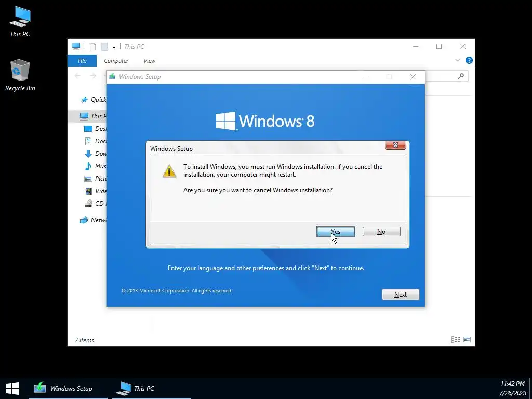Switch to details view icon in status bar
Viewport: 532px width, 399px height.
(x=455, y=340)
